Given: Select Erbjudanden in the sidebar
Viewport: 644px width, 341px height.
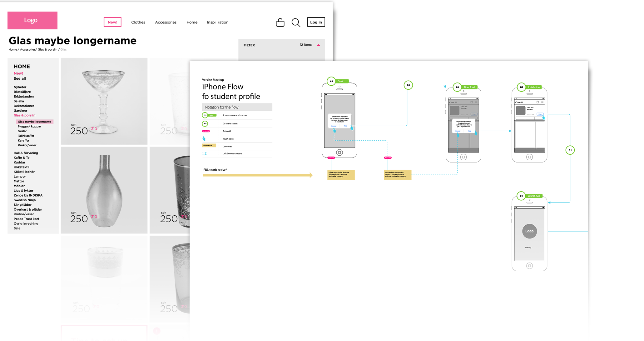Looking at the screenshot, I should pyautogui.click(x=24, y=97).
